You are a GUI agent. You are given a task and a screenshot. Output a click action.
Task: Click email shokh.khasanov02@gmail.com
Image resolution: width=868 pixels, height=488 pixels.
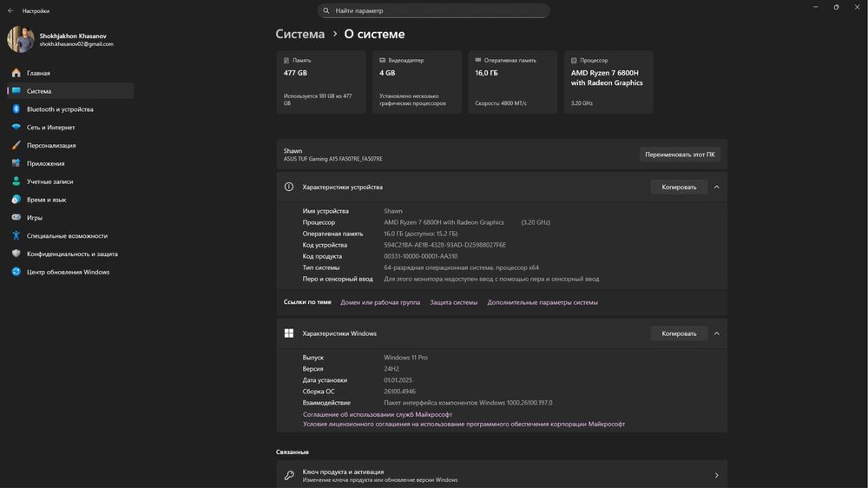pyautogui.click(x=76, y=43)
